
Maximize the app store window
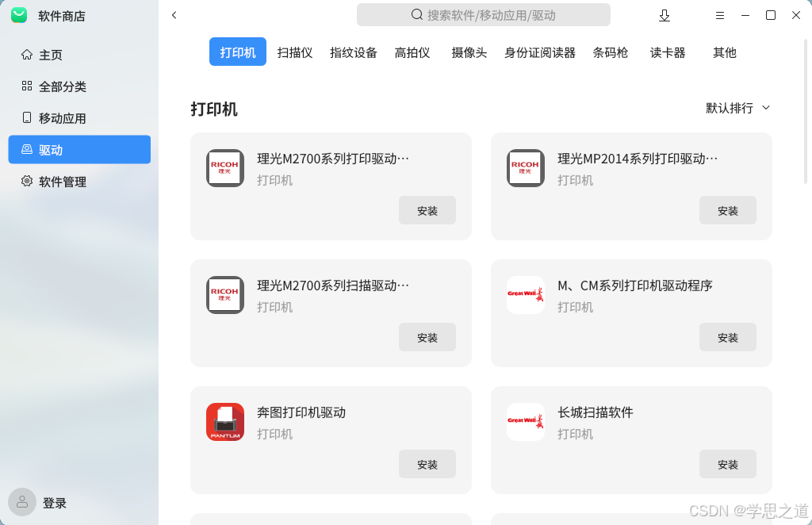pyautogui.click(x=771, y=15)
